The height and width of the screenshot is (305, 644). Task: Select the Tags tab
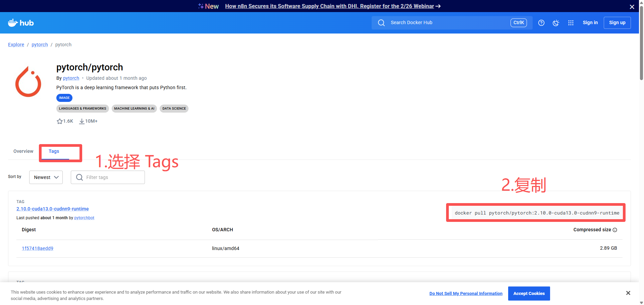pos(54,151)
